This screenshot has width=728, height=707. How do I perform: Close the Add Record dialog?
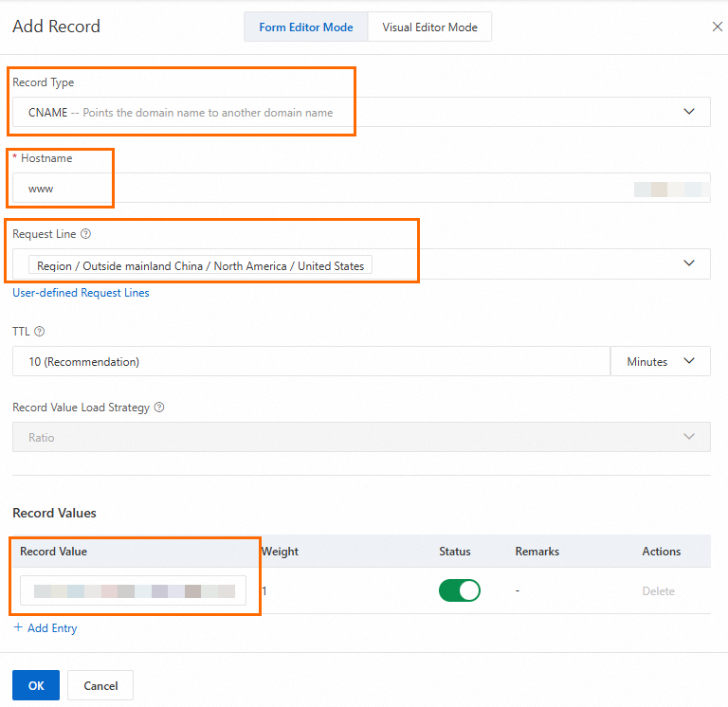pyautogui.click(x=717, y=27)
